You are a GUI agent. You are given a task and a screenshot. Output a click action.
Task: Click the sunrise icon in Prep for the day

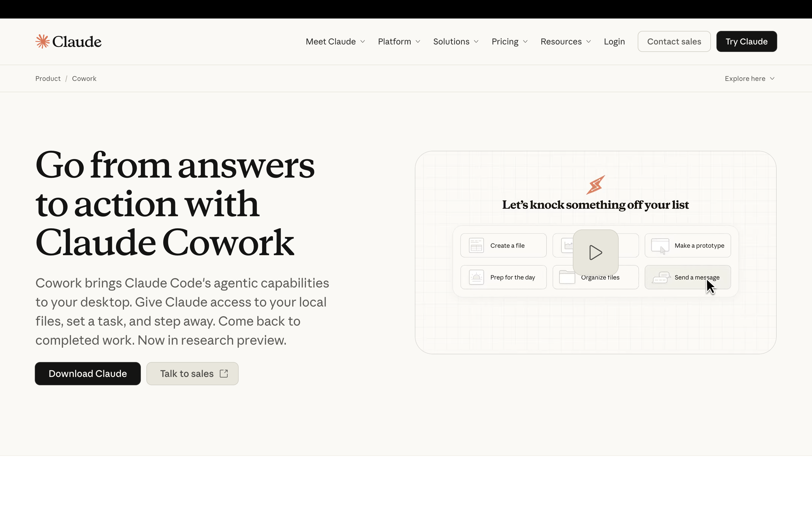tap(476, 277)
